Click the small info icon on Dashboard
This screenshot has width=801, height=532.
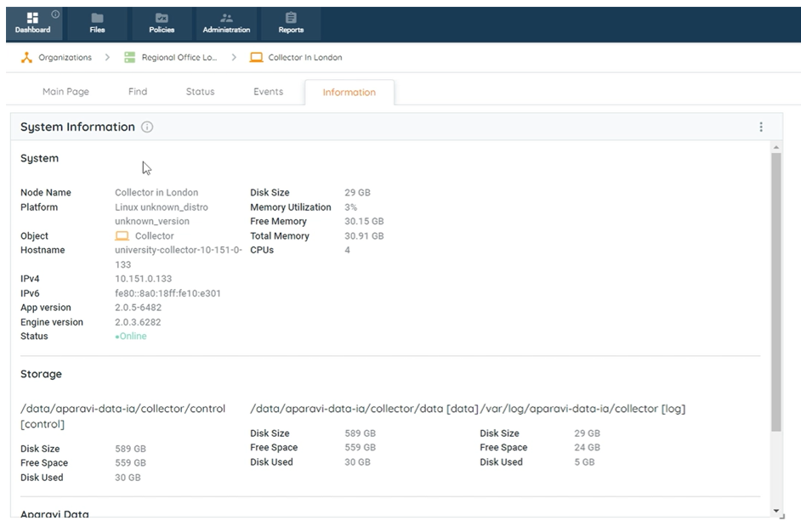[x=55, y=14]
